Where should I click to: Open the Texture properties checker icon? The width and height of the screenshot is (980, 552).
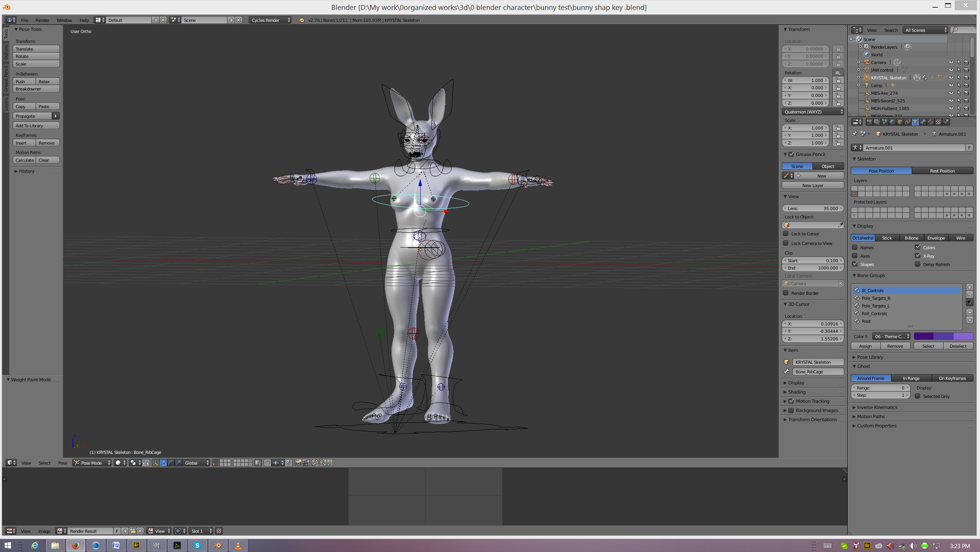click(x=938, y=122)
